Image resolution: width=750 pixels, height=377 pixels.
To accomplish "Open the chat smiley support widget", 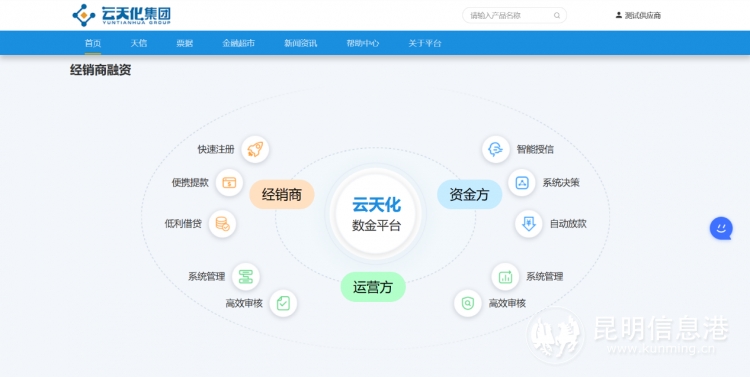I will 721,228.
